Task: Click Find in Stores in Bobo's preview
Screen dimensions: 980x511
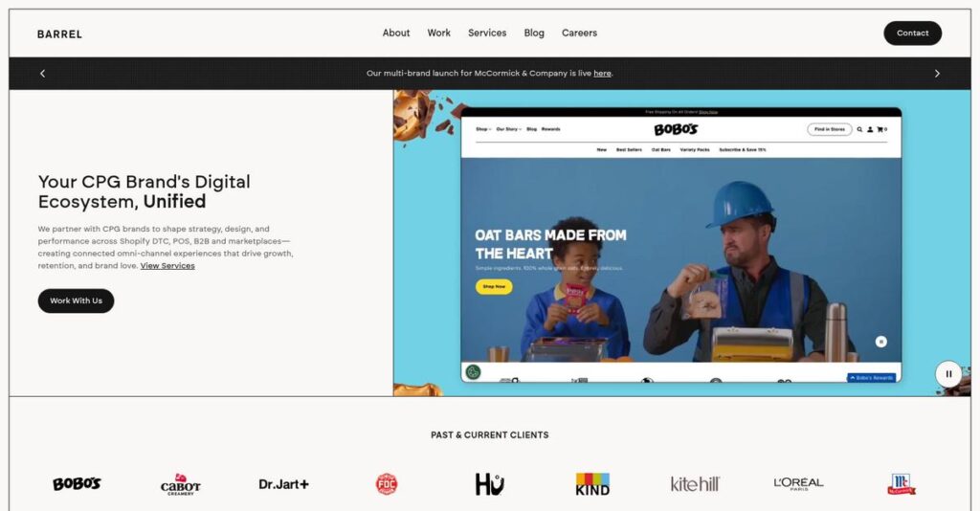Action: (x=830, y=129)
